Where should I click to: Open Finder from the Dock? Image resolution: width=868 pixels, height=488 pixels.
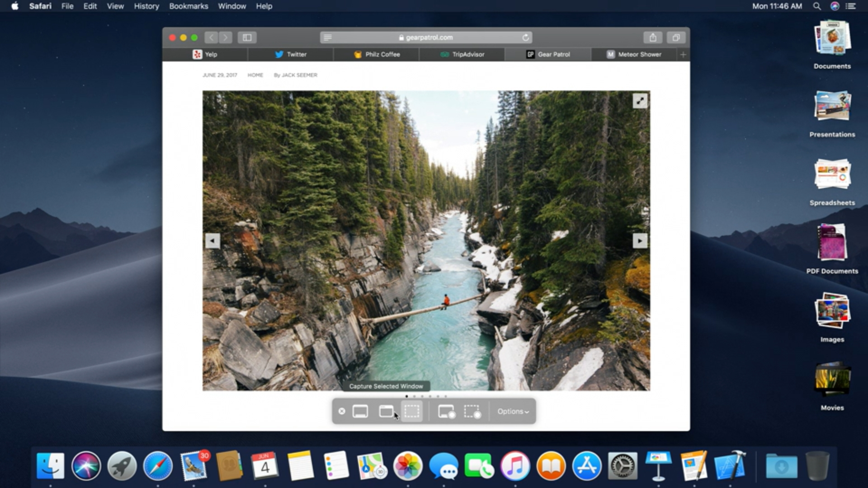point(50,466)
